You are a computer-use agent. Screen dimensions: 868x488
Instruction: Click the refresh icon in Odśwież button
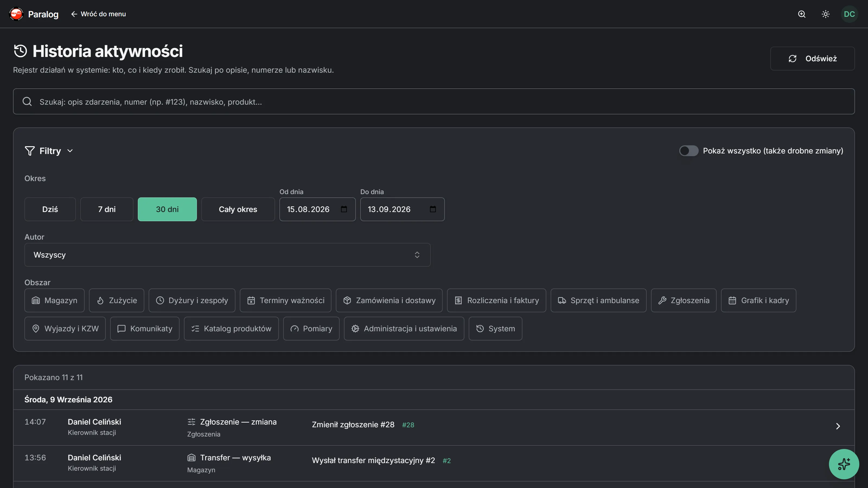[793, 59]
